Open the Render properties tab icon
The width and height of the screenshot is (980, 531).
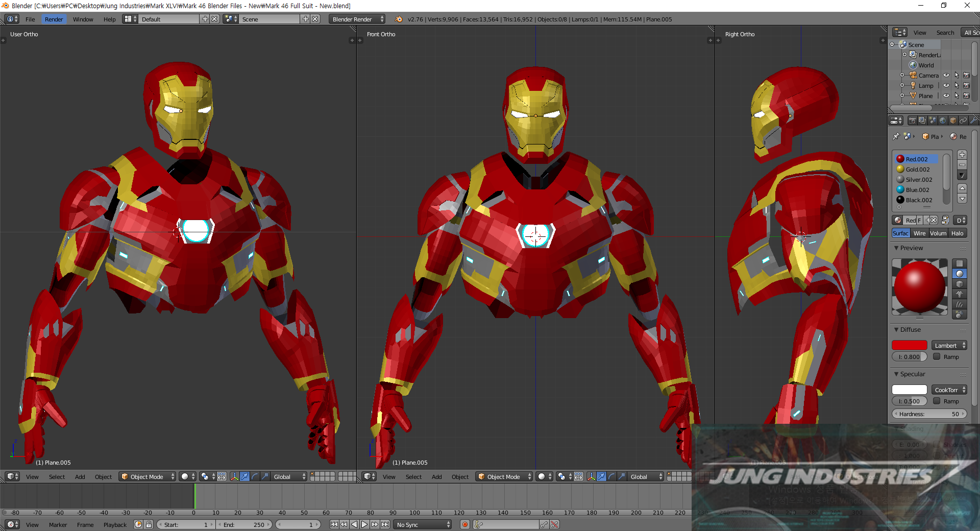[912, 120]
